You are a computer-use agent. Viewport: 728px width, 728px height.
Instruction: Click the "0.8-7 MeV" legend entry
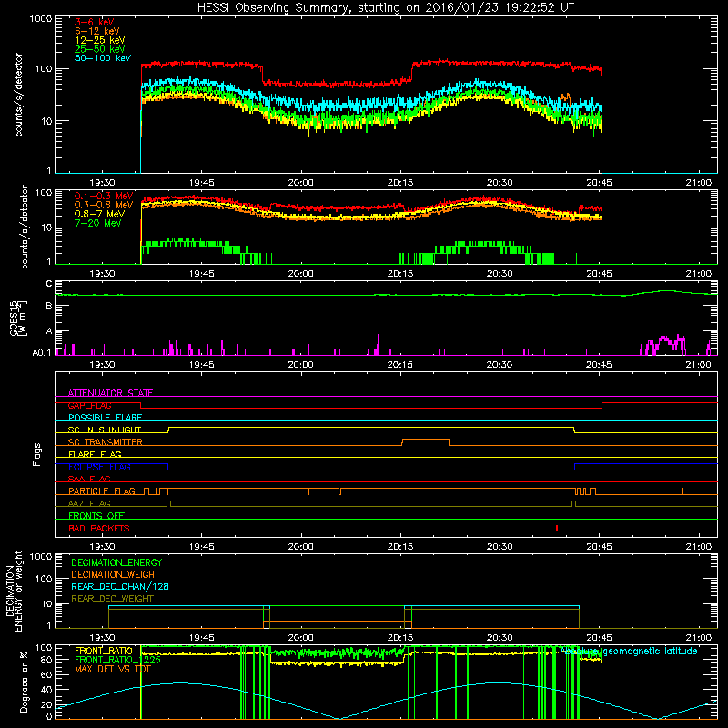click(x=99, y=214)
